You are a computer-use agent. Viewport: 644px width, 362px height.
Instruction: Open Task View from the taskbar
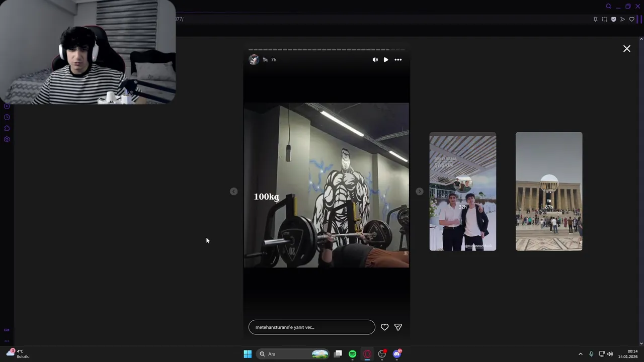(338, 354)
